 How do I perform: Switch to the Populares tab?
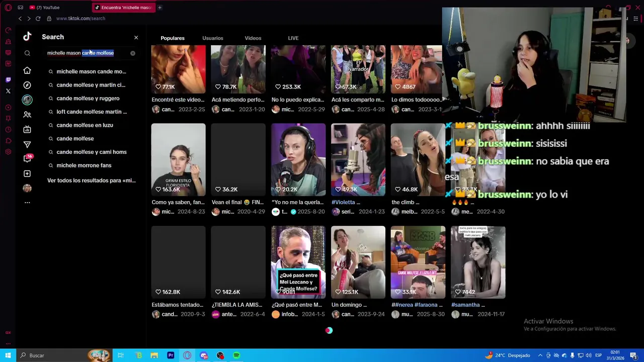[x=173, y=38]
